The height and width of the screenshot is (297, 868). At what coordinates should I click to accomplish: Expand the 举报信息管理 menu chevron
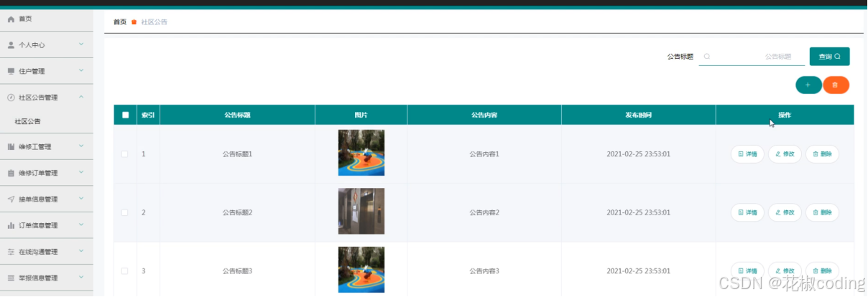click(81, 277)
